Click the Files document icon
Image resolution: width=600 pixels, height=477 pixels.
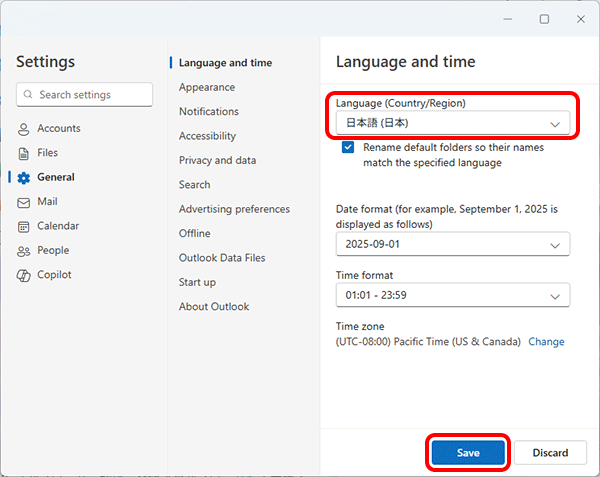pyautogui.click(x=24, y=153)
